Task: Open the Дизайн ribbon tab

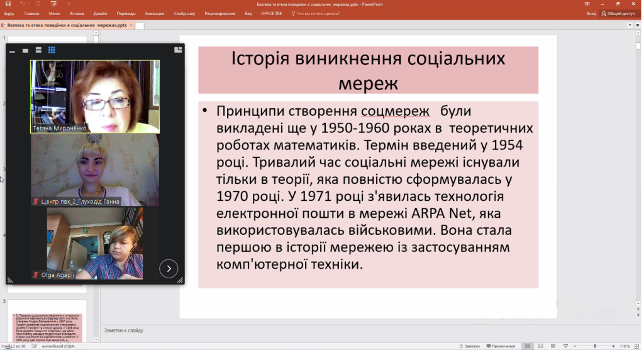Action: tap(101, 13)
